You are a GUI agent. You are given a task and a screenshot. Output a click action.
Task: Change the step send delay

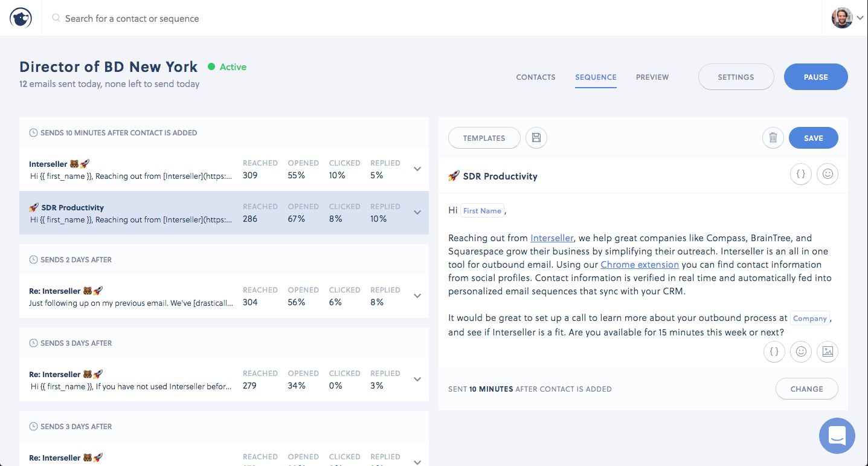click(x=807, y=389)
